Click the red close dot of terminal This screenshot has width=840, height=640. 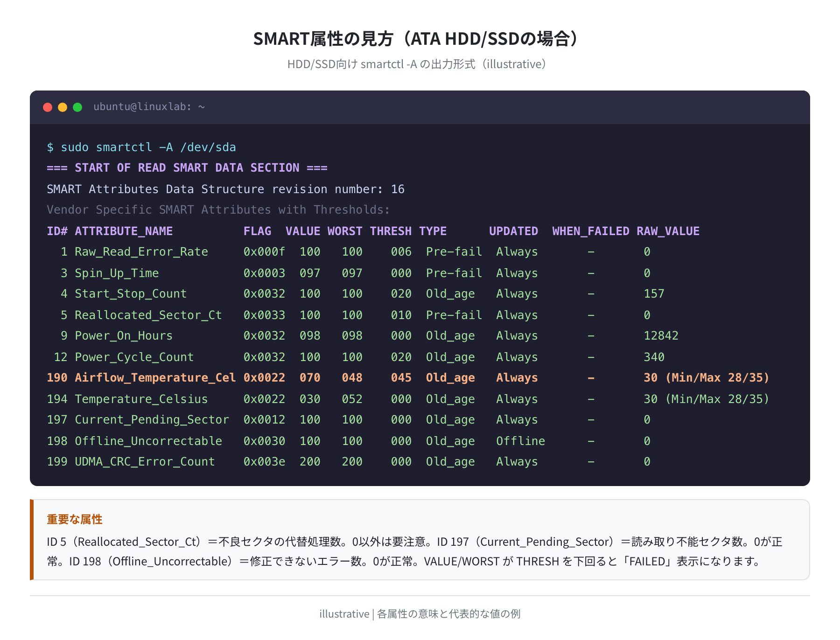48,107
